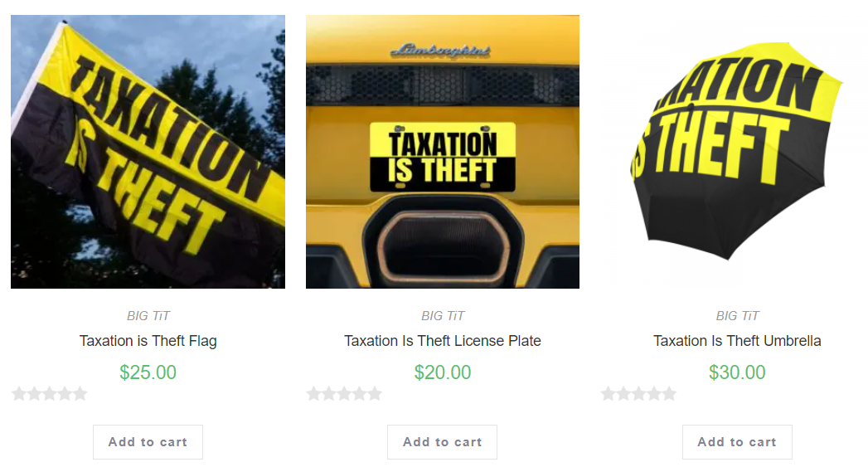This screenshot has height=467, width=868.
Task: Click the Taxation is Theft Flag title
Action: (148, 341)
